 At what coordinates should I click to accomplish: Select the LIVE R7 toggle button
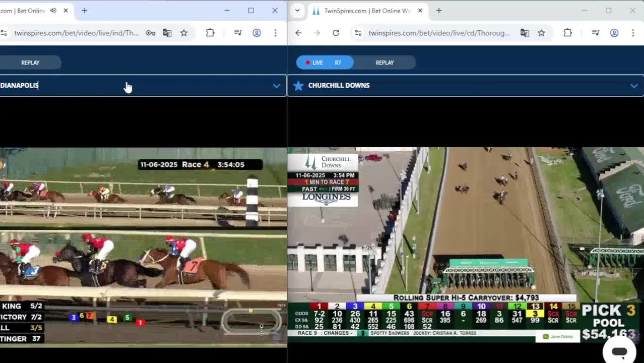click(325, 63)
